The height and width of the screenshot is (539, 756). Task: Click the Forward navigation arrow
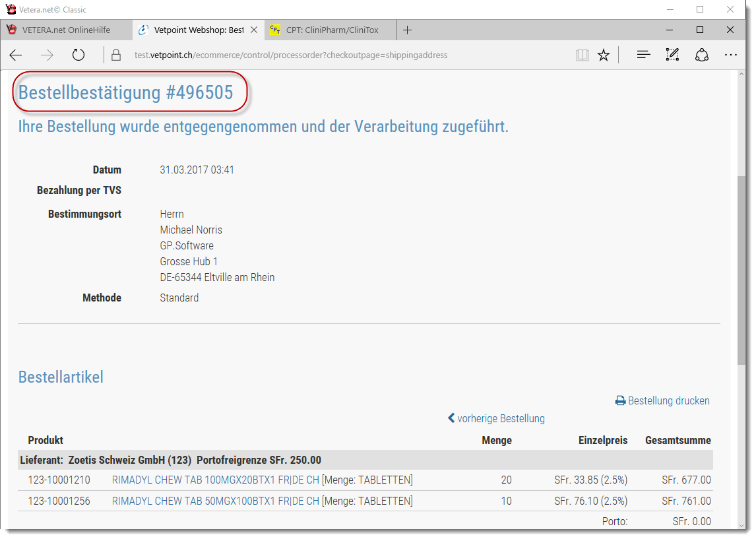[47, 55]
